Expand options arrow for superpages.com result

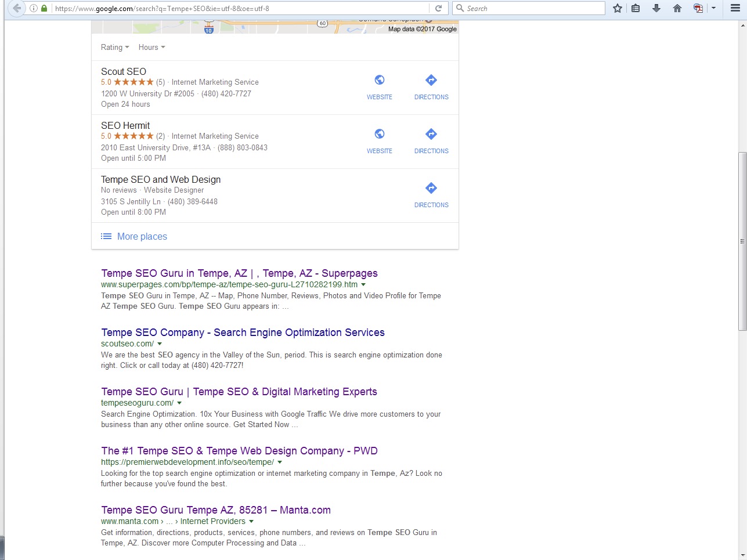click(363, 285)
